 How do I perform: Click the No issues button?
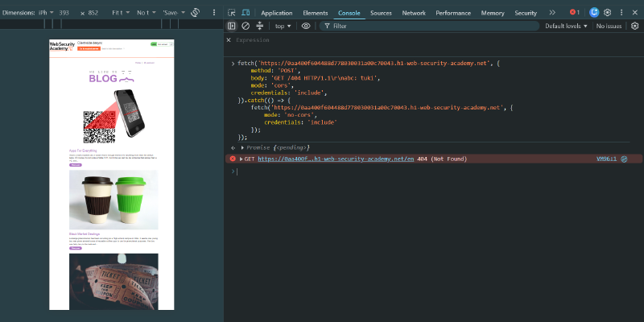coord(609,26)
